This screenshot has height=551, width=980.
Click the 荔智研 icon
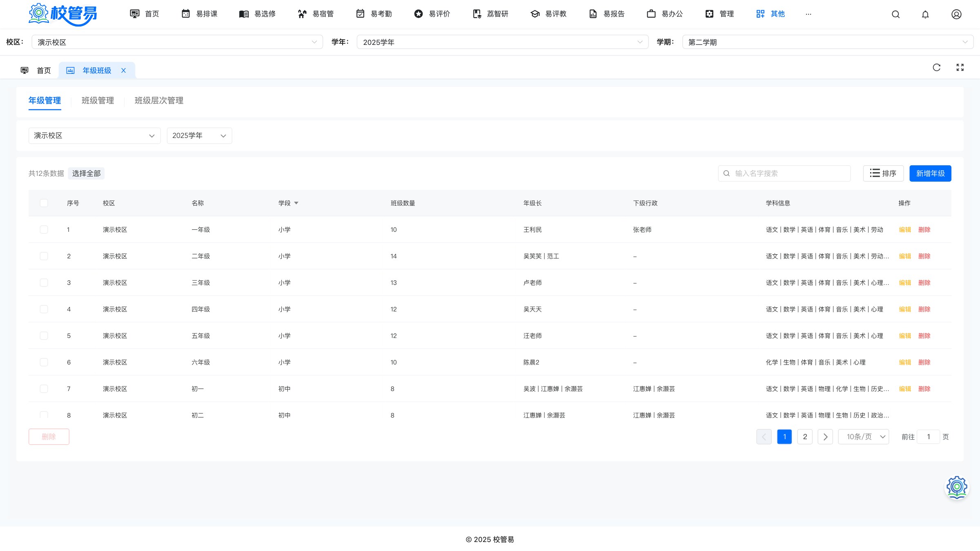[477, 14]
